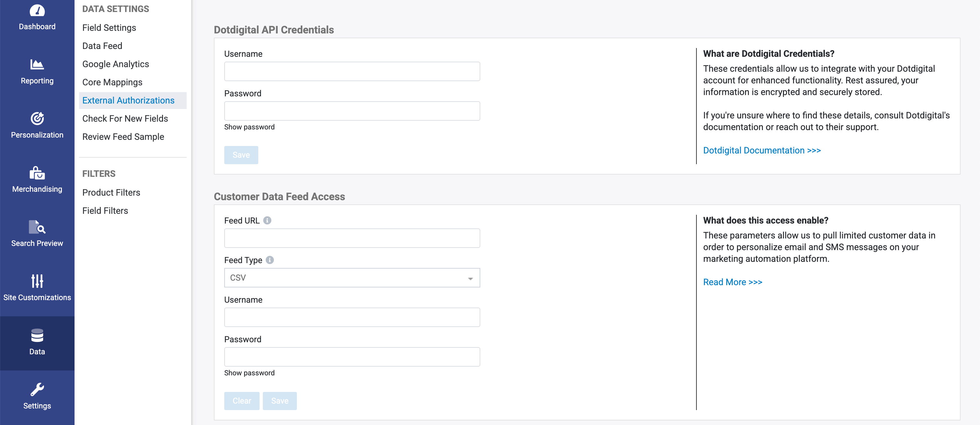980x425 pixels.
Task: Open the Product Filters menu item
Action: click(x=111, y=192)
